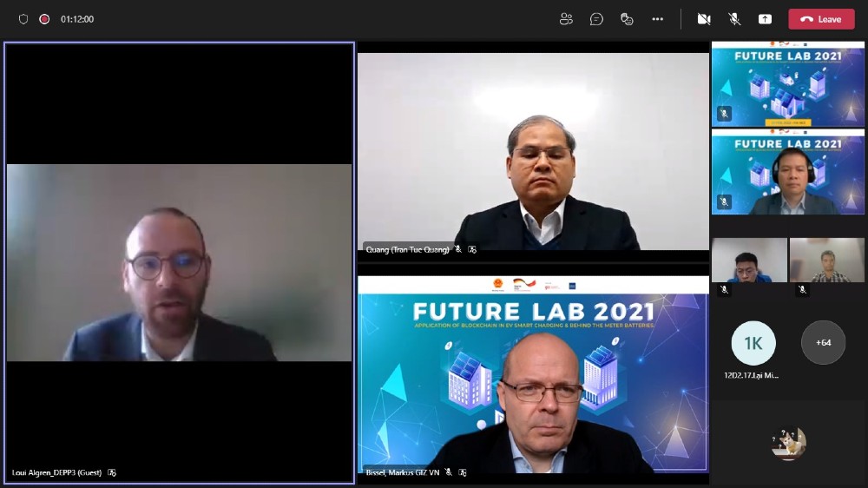
Task: Click the Share content icon
Action: click(x=765, y=19)
